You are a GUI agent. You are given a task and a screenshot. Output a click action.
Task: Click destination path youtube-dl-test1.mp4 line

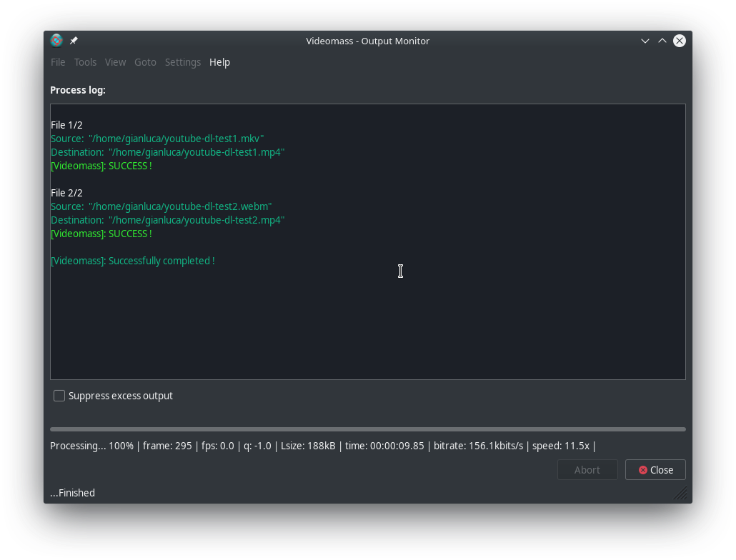click(168, 152)
